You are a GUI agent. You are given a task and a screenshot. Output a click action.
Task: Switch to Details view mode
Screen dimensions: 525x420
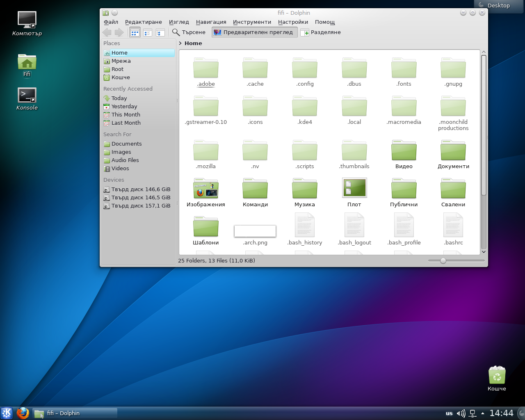[x=148, y=32]
